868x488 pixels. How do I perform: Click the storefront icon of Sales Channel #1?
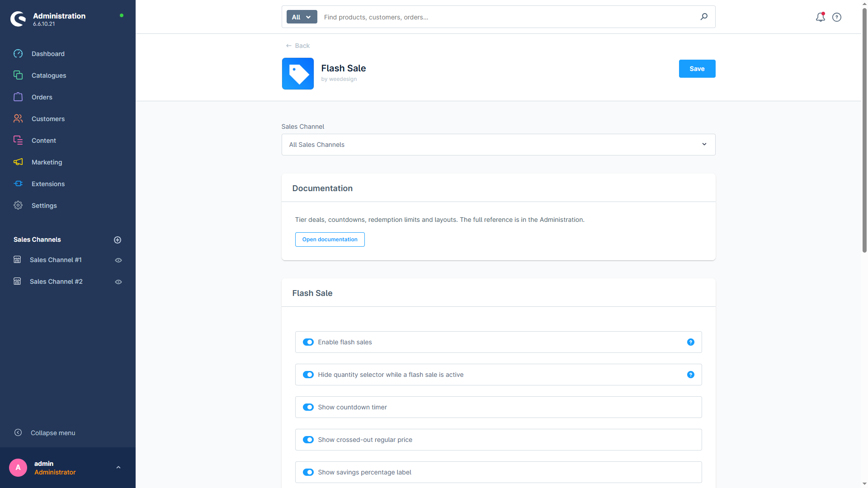pos(17,260)
